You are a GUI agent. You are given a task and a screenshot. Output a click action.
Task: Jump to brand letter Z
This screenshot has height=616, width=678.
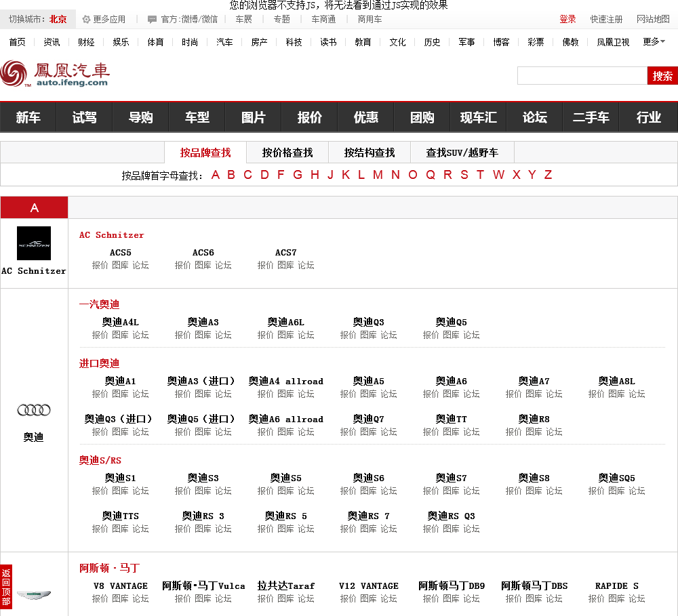tap(548, 175)
